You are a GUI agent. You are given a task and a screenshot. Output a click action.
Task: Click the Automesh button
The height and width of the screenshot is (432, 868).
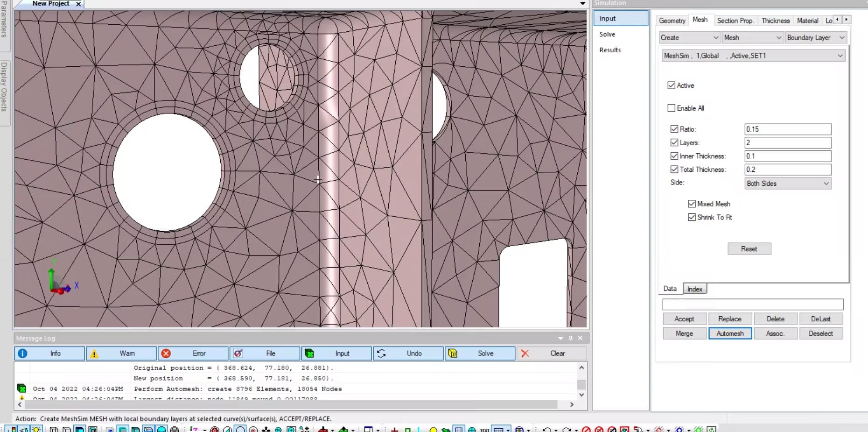(730, 333)
